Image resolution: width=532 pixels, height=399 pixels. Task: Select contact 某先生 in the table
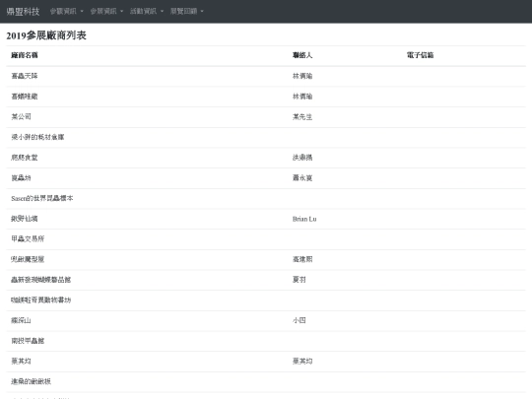point(302,116)
